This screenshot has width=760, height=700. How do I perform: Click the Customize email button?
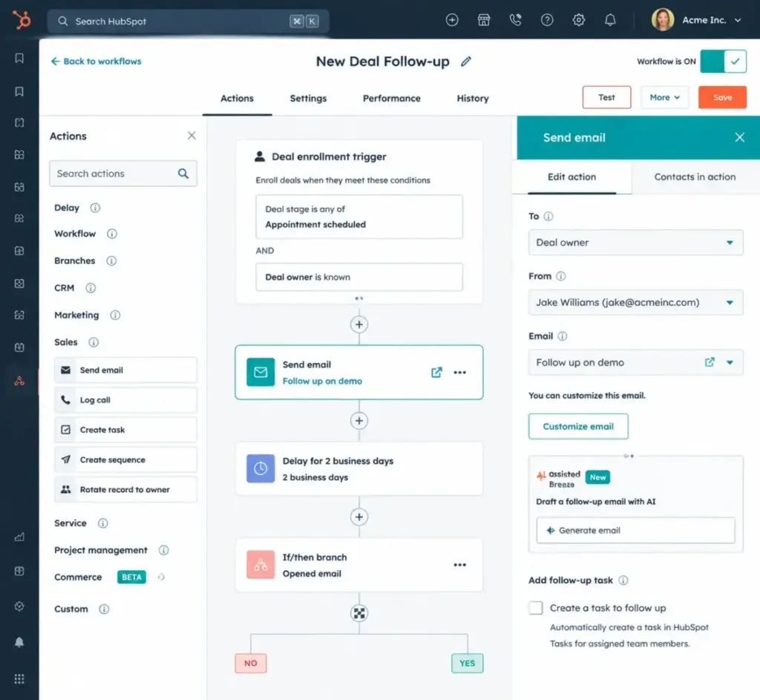coord(578,427)
